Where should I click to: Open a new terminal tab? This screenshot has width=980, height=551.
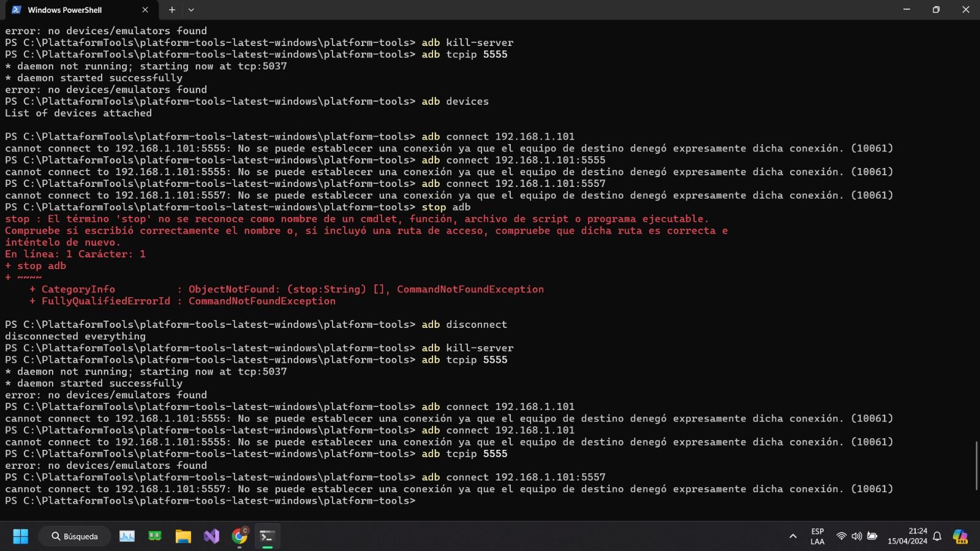click(172, 10)
